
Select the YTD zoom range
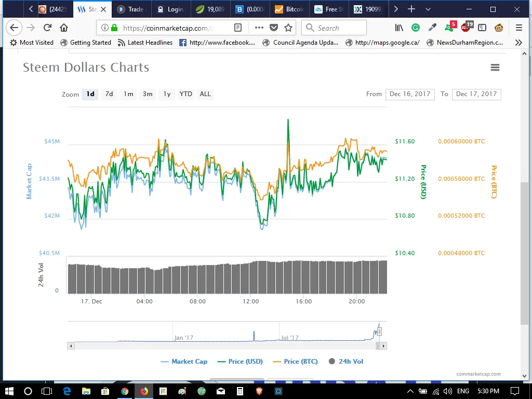[186, 94]
